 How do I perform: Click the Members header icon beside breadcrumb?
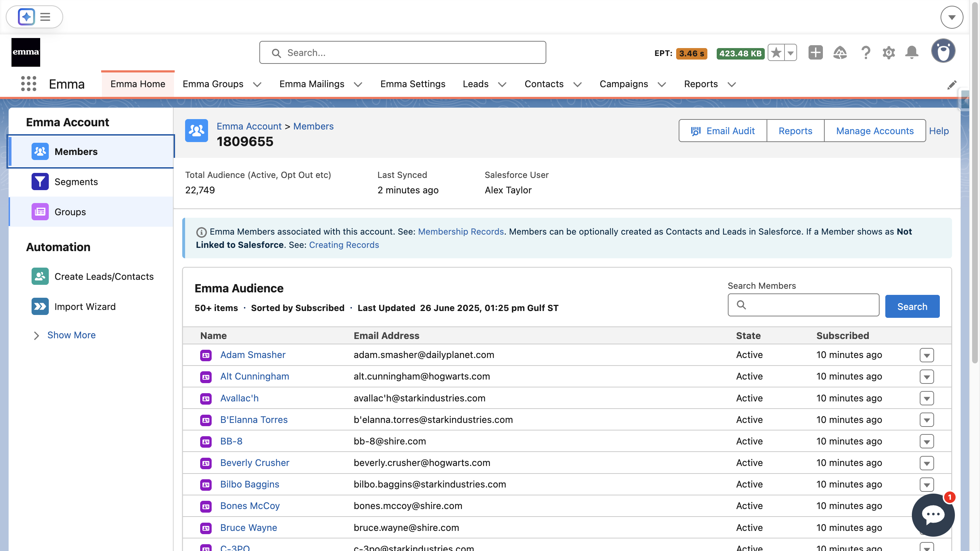196,131
